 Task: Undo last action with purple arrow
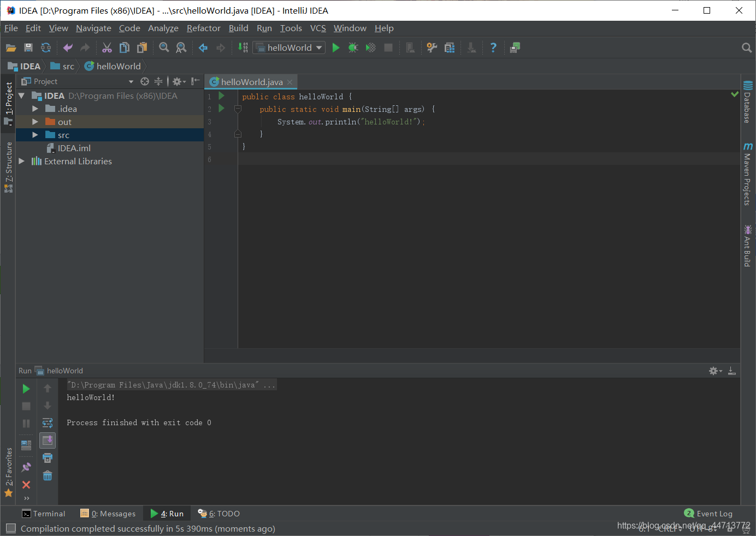[x=68, y=48]
